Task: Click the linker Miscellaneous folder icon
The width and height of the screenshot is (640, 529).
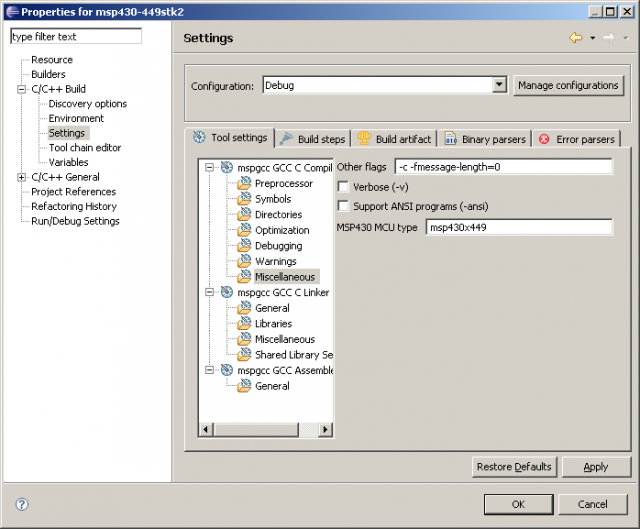Action: pyautogui.click(x=244, y=339)
